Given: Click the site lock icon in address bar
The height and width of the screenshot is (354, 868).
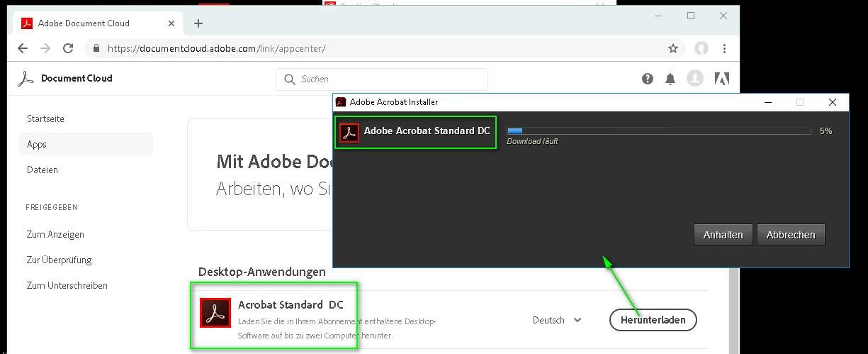Looking at the screenshot, I should (x=97, y=49).
